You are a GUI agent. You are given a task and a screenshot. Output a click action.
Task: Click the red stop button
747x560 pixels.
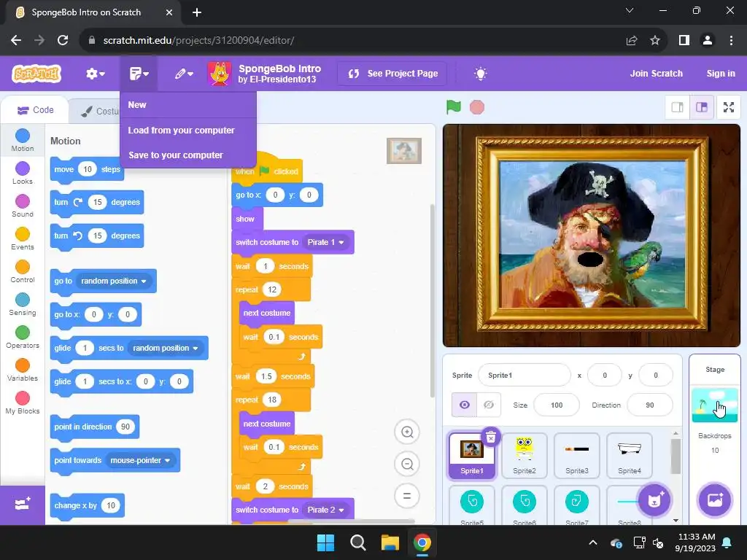tap(477, 107)
